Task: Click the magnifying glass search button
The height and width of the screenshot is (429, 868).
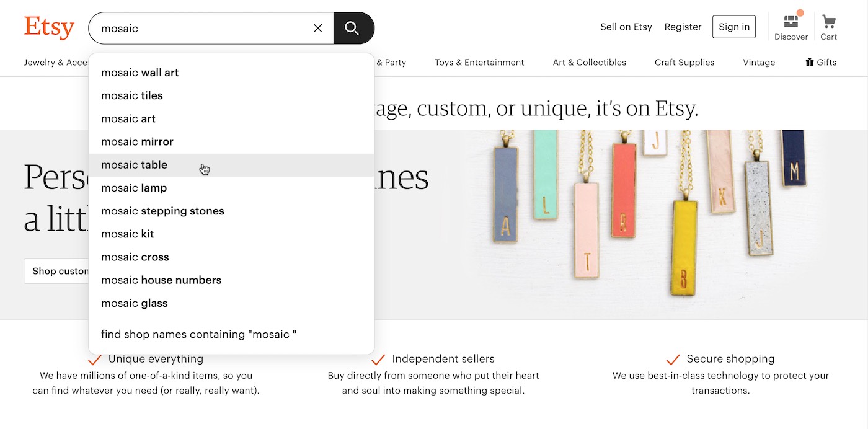Action: click(353, 28)
